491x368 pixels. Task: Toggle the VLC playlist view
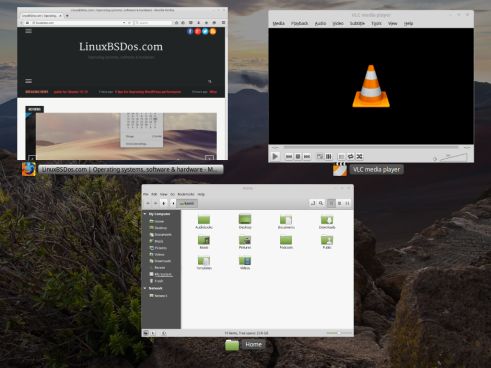341,156
